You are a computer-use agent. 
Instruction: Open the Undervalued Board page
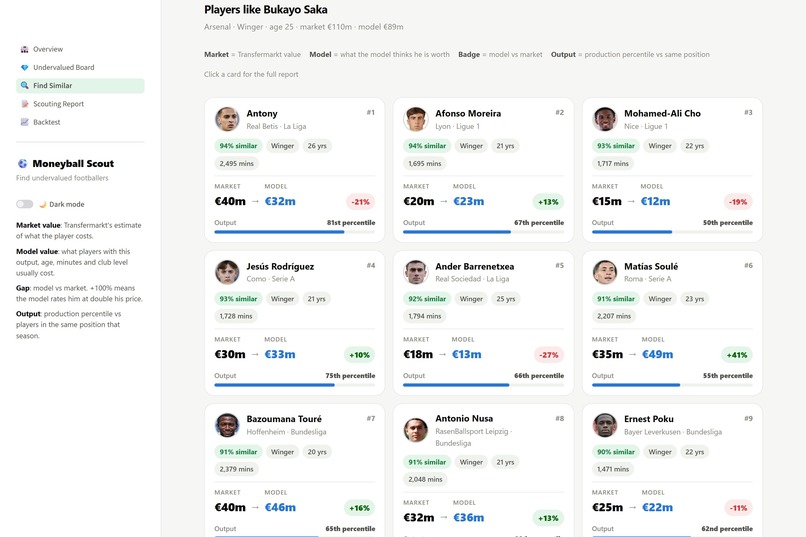(80, 67)
